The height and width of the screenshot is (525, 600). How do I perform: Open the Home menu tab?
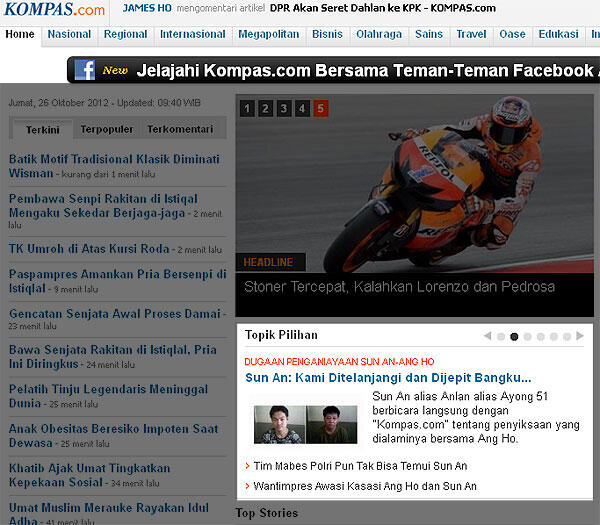tap(20, 34)
